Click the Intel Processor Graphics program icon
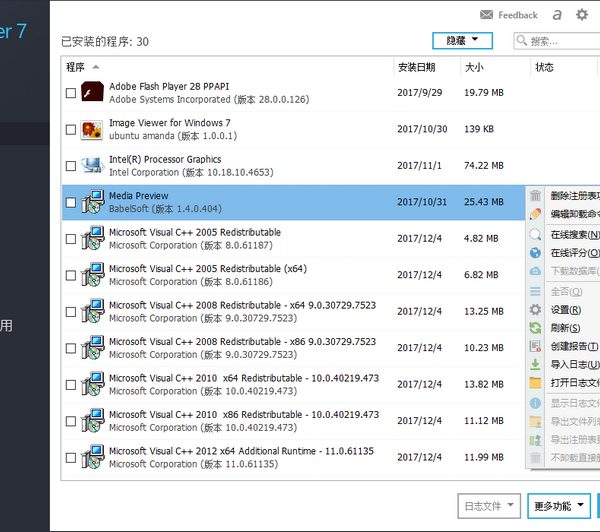Image resolution: width=600 pixels, height=532 pixels. tap(92, 166)
